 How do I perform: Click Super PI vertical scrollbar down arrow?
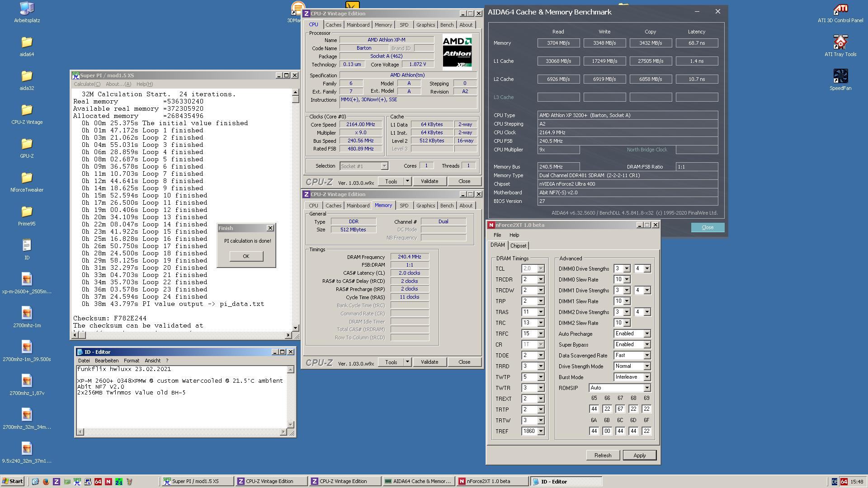pyautogui.click(x=296, y=328)
